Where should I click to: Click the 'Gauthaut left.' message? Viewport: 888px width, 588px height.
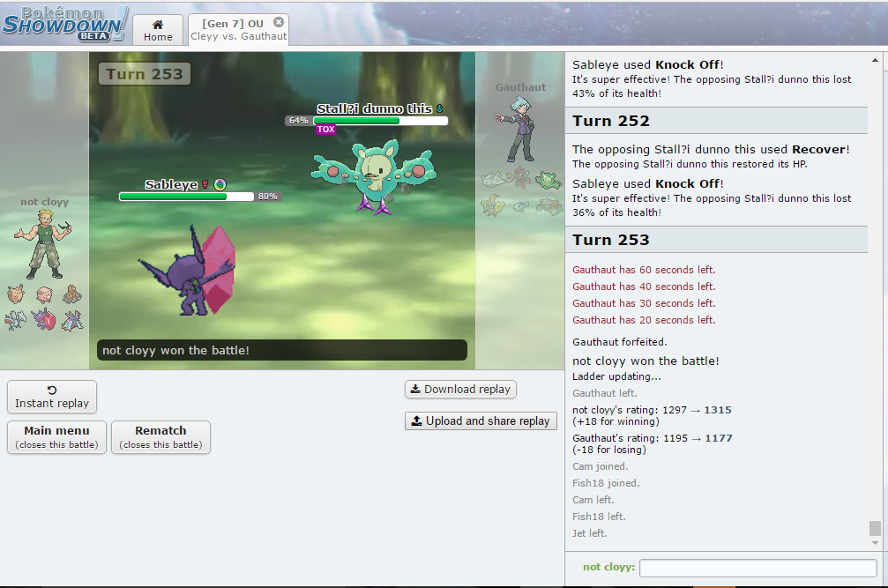pyautogui.click(x=604, y=393)
